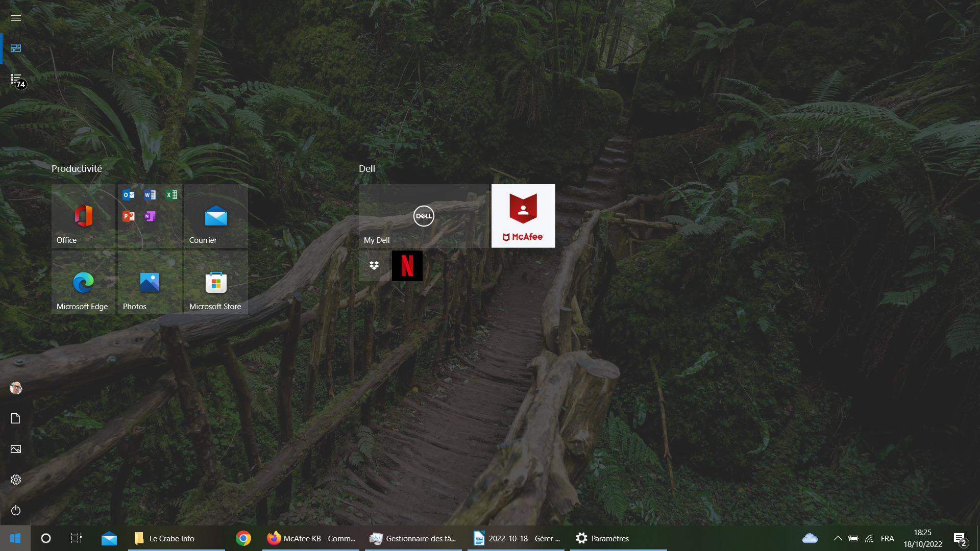Launch Microsoft Edge from the tile
This screenshot has width=980, height=551.
[83, 283]
